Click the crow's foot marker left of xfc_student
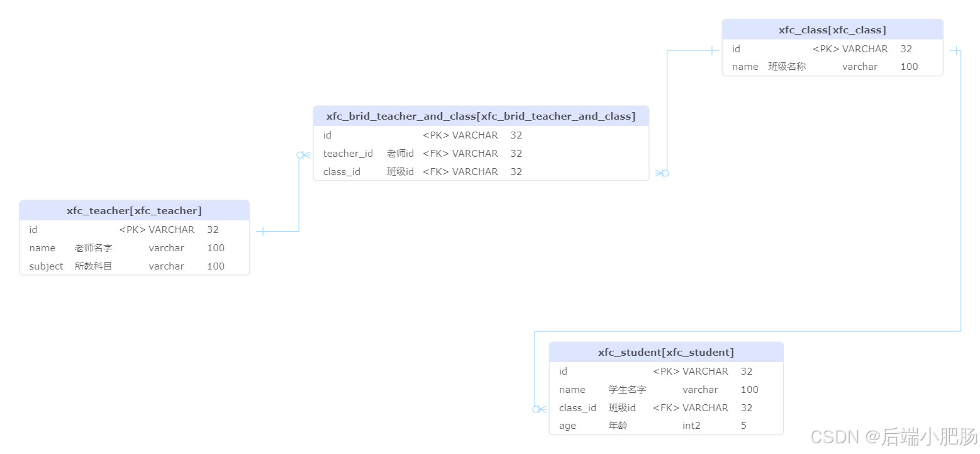980x454 pixels. tap(539, 409)
